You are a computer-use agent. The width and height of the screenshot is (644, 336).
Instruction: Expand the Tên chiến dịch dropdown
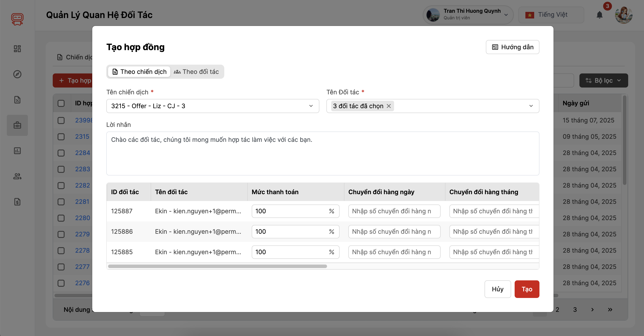(212, 106)
